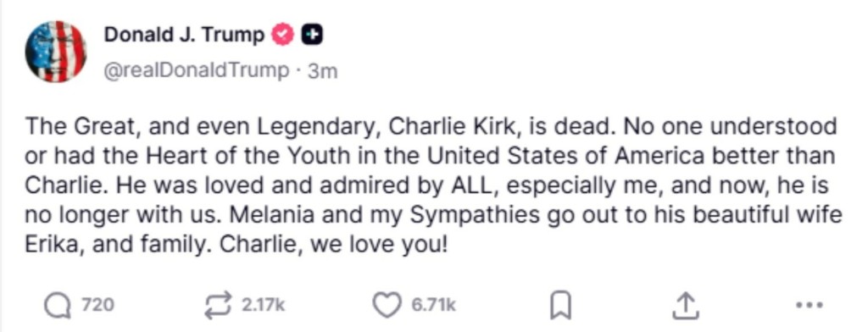Click the red verified checkmark badge
This screenshot has width=868, height=332.
tap(283, 36)
